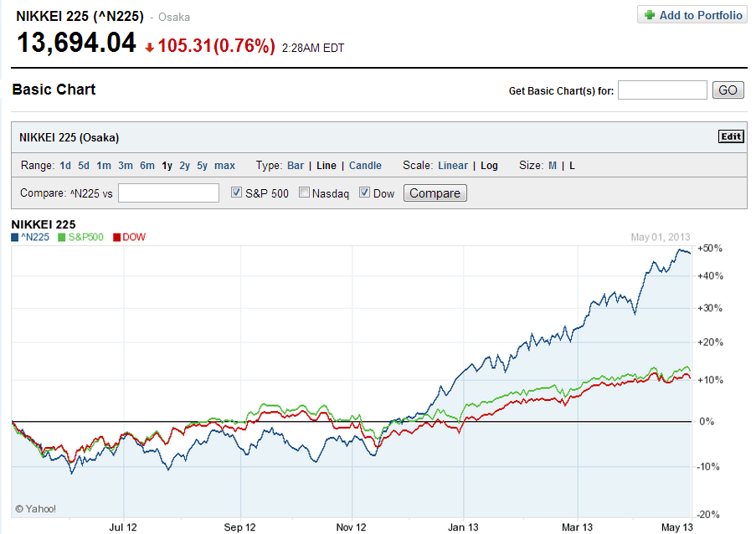
Task: Click the 13,694.04 index value
Action: [77, 43]
